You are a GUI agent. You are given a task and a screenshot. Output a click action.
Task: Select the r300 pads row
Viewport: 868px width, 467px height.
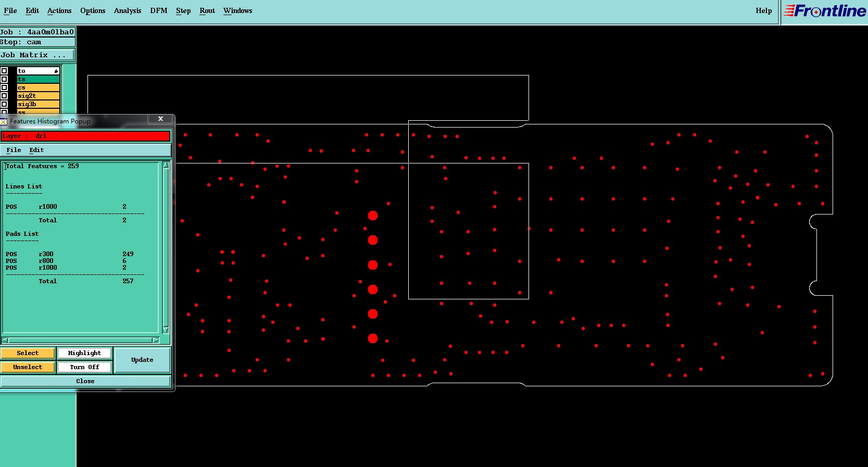(x=69, y=254)
